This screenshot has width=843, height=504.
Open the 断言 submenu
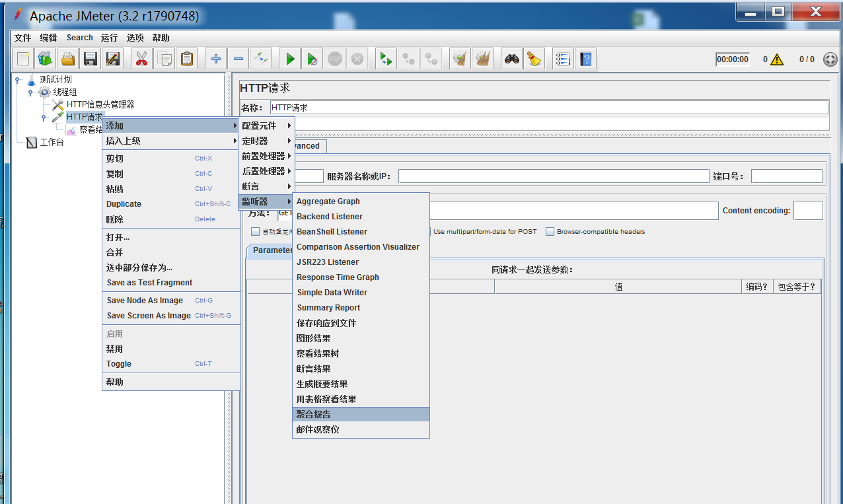coord(266,186)
